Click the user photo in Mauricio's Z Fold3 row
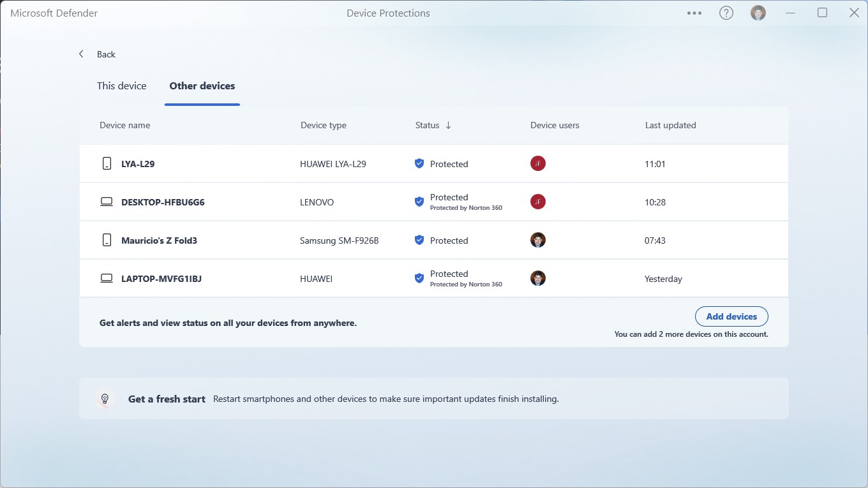The image size is (868, 488). [538, 240]
